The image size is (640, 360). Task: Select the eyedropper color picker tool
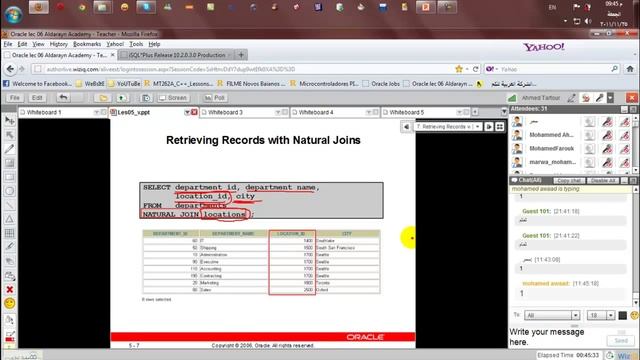[x=9, y=247]
